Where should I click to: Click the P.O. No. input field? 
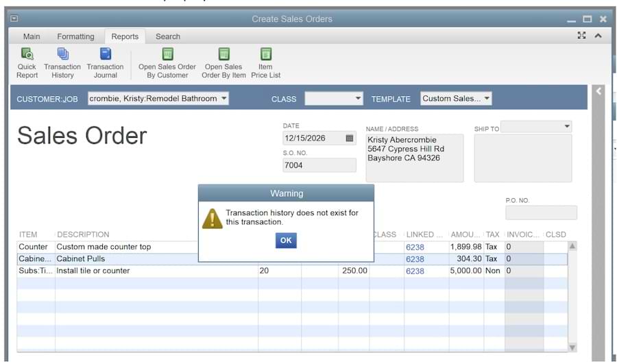click(x=541, y=213)
